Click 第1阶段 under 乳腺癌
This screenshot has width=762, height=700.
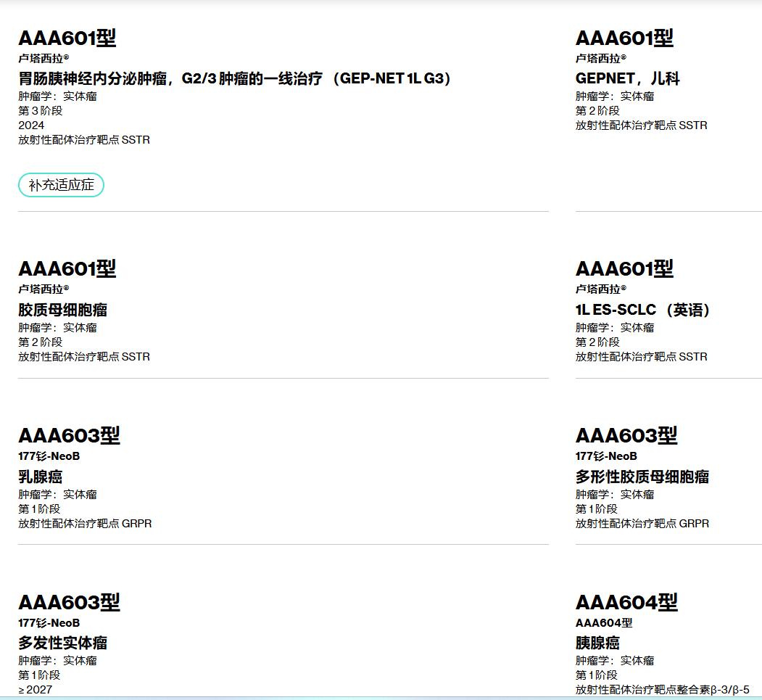39,509
